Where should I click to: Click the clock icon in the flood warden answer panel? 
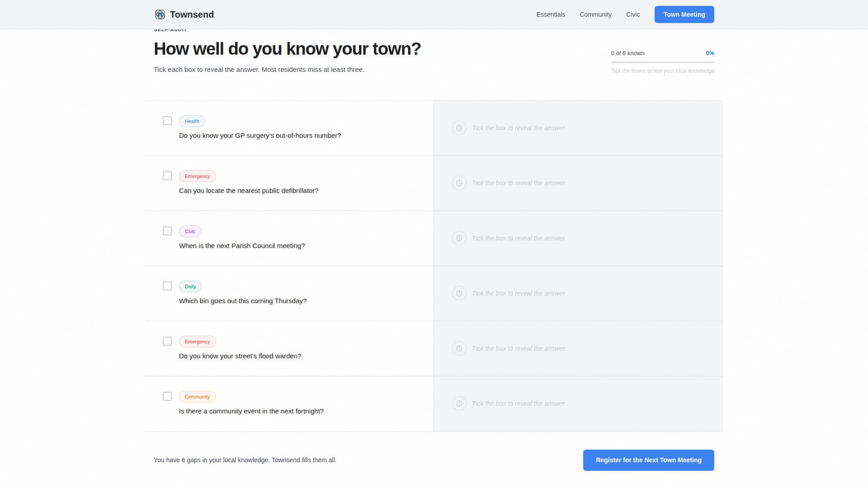coord(459,348)
